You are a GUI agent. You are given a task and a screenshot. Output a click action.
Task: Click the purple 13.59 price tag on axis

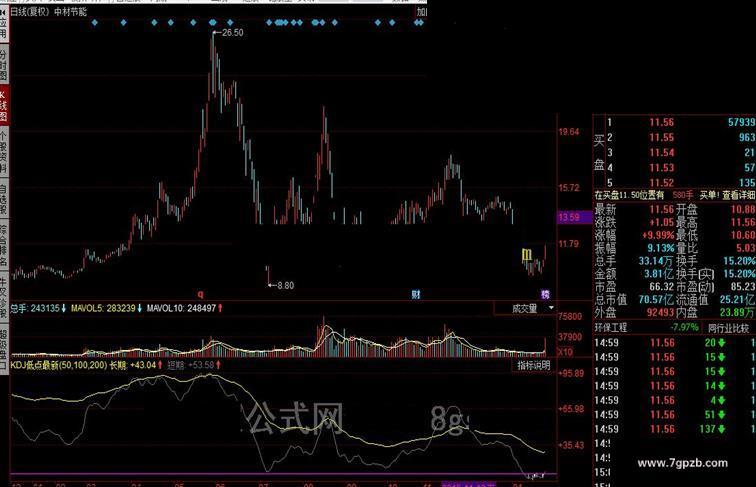tap(574, 217)
